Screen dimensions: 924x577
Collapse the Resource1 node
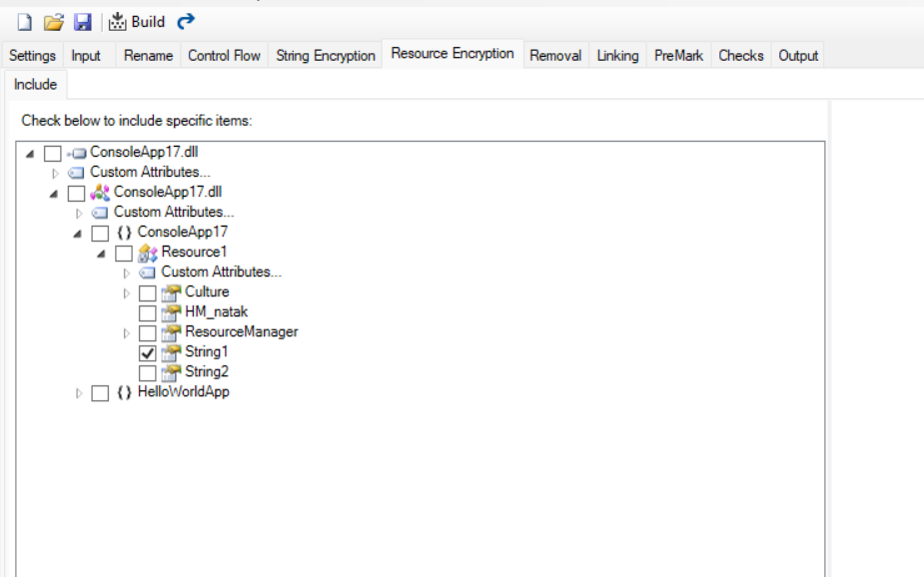(101, 254)
